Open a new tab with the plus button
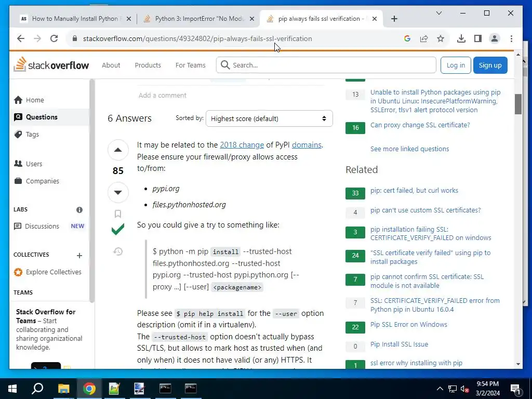The height and width of the screenshot is (399, 532). coord(394,19)
